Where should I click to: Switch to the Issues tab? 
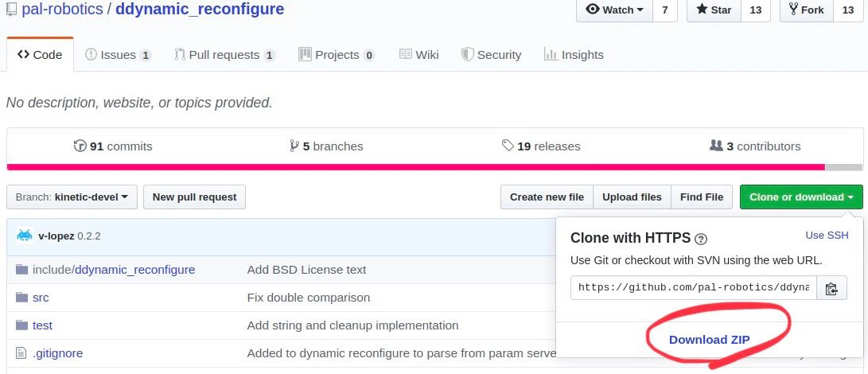[118, 54]
